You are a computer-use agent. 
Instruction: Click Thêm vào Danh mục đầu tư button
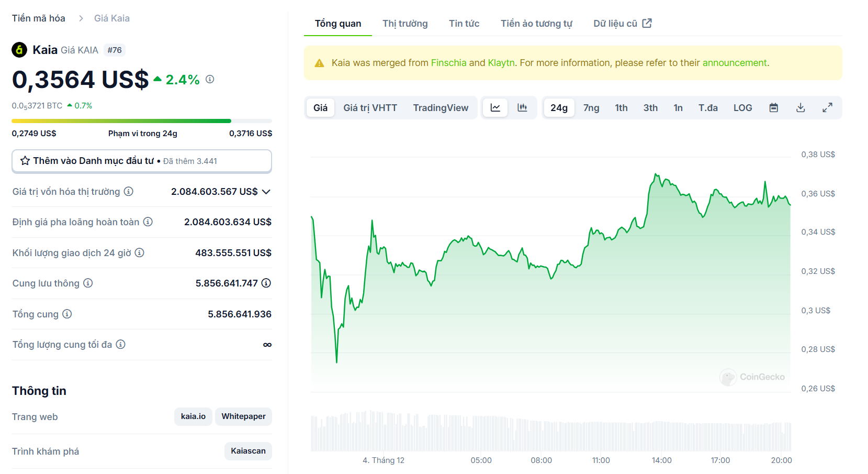point(142,161)
